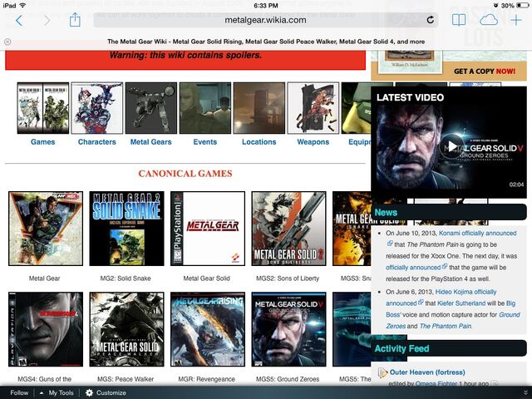Screen dimensions: 532x399
Task: Open Hideo Kojima officially announced link
Action: coord(465,292)
